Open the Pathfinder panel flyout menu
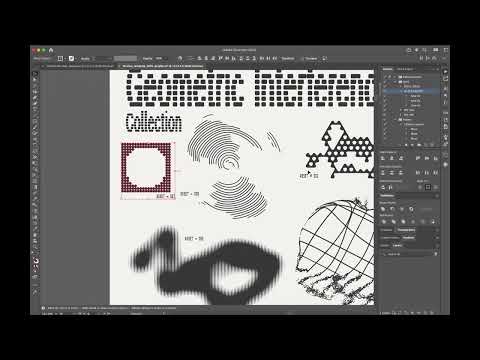This screenshot has width=480, height=360. (x=437, y=196)
